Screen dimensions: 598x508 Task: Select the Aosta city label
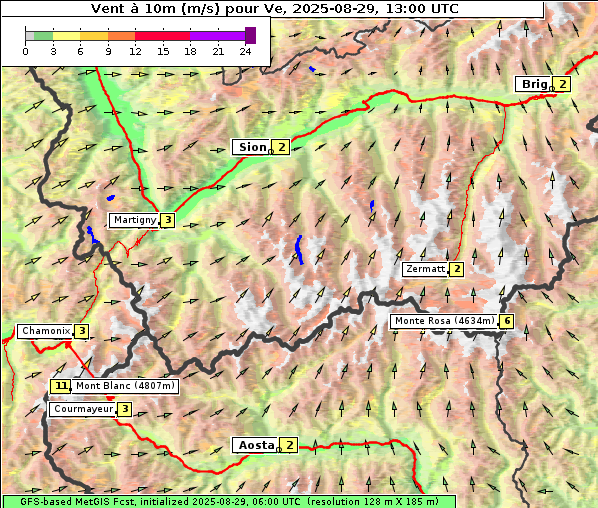coord(256,445)
